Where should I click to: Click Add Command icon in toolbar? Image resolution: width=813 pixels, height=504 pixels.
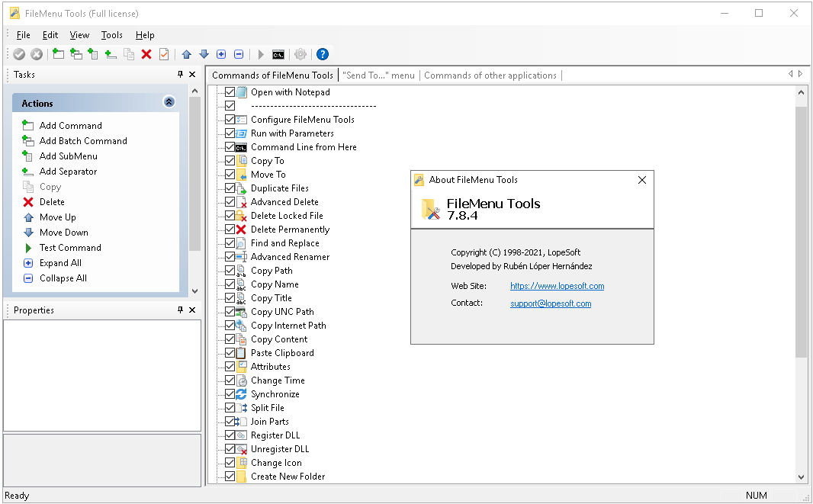click(59, 54)
